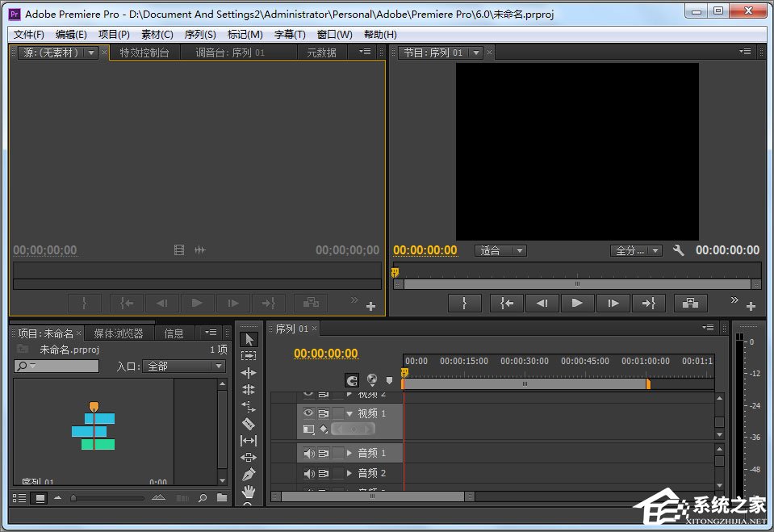Open program monitor settings wrench
Image resolution: width=774 pixels, height=532 pixels.
click(x=679, y=250)
